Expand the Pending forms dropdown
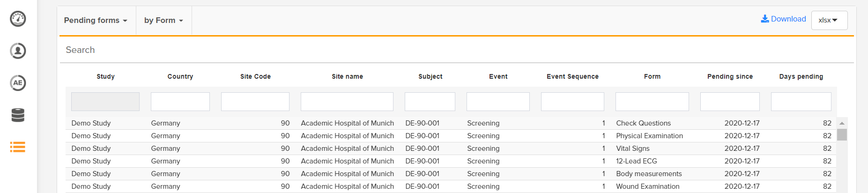Screen dimensions: 868x193 click(96, 21)
